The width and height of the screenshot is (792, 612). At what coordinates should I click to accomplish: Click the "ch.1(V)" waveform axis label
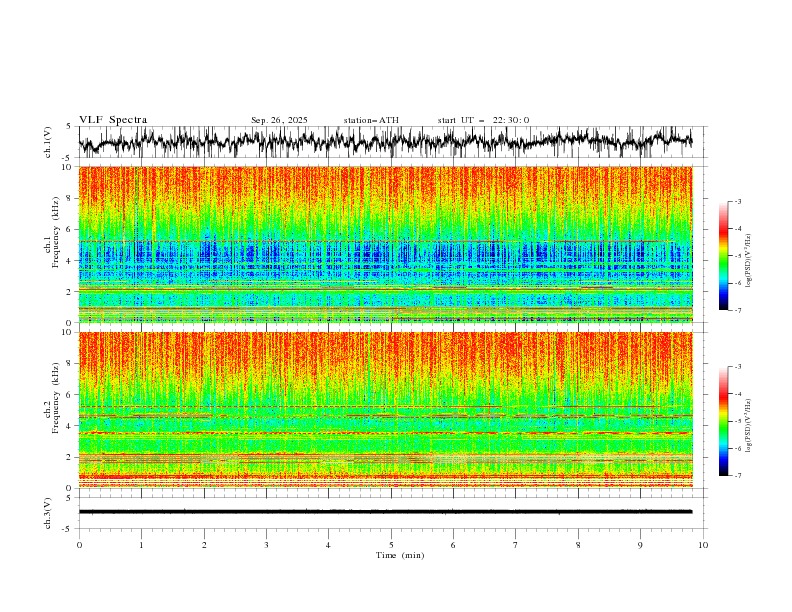pyautogui.click(x=48, y=142)
